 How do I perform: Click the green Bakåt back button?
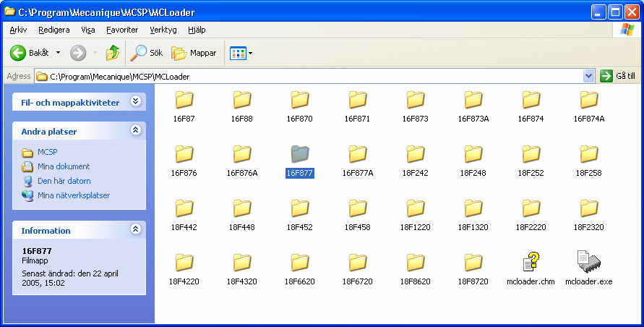click(x=29, y=53)
